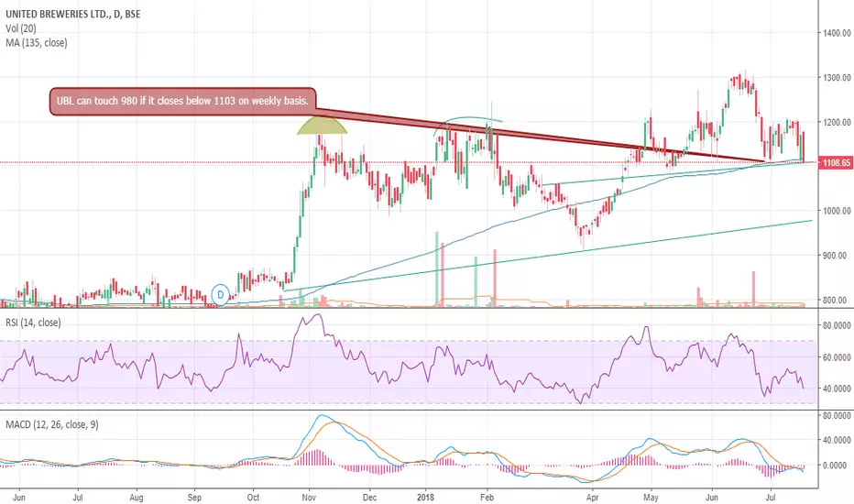This screenshot has width=854, height=504.
Task: Click the 'Oct' time axis label
Action: click(x=253, y=498)
